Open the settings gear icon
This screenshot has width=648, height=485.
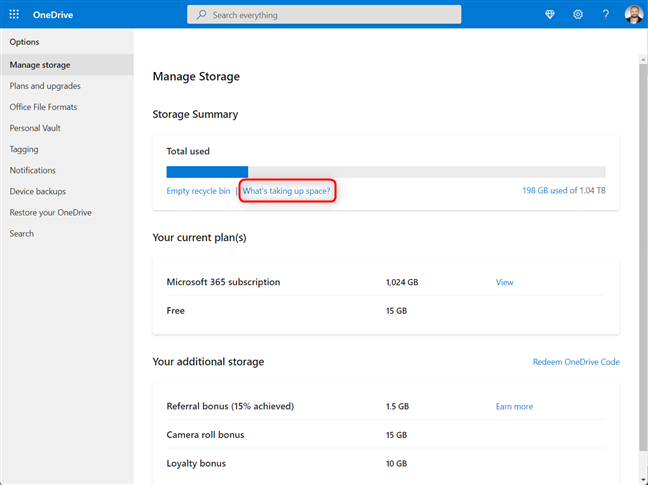click(578, 14)
